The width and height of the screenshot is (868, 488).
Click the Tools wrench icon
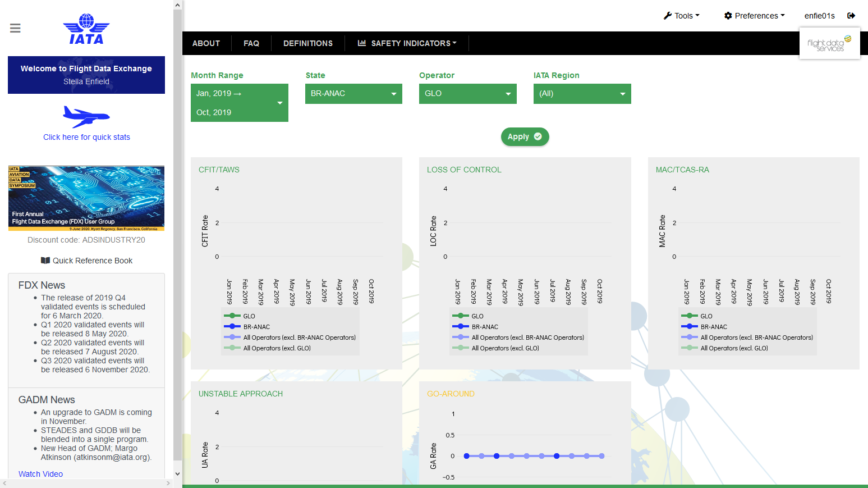668,16
